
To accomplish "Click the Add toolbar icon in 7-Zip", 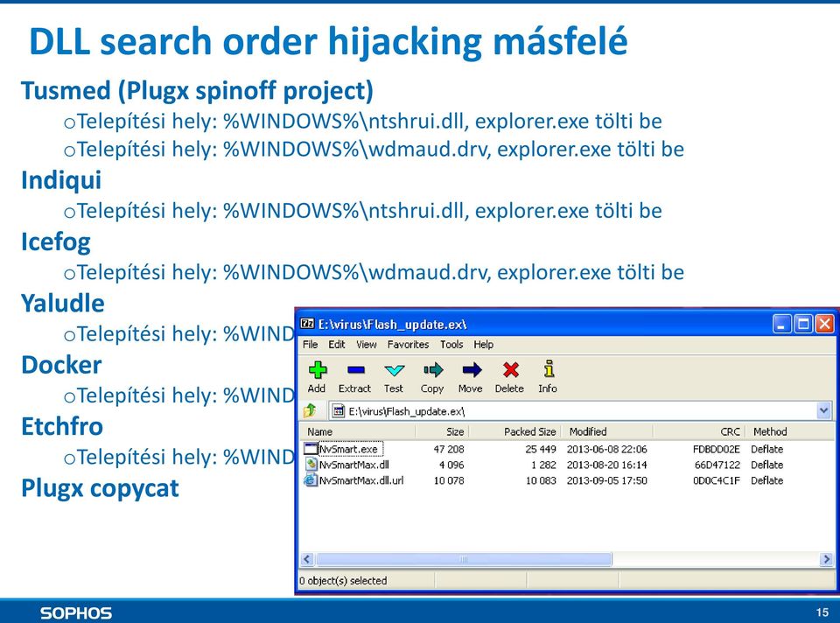I will point(317,369).
